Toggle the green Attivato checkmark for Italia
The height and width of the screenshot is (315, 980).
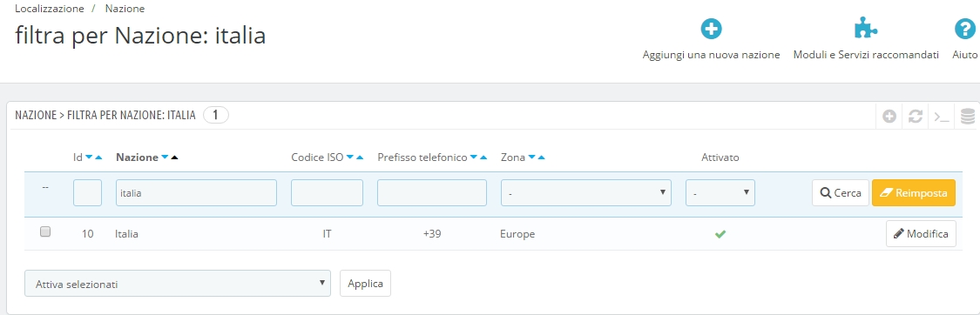point(720,235)
